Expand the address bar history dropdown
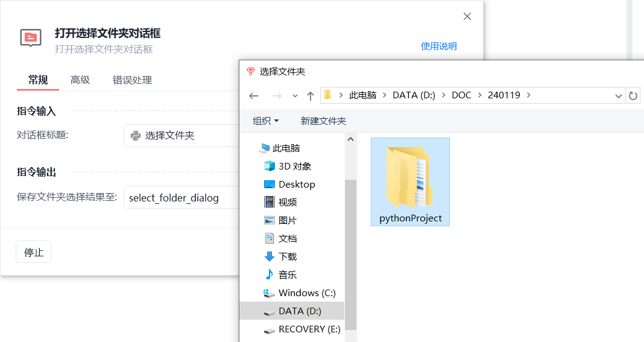Image resolution: width=644 pixels, height=342 pixels. coord(619,96)
